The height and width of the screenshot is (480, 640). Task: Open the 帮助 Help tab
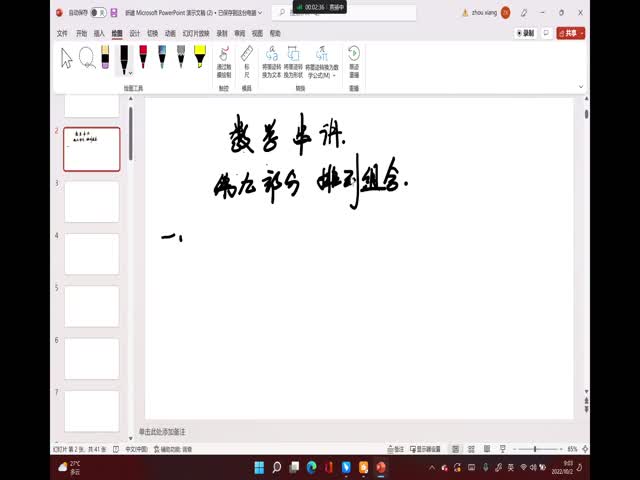click(275, 33)
